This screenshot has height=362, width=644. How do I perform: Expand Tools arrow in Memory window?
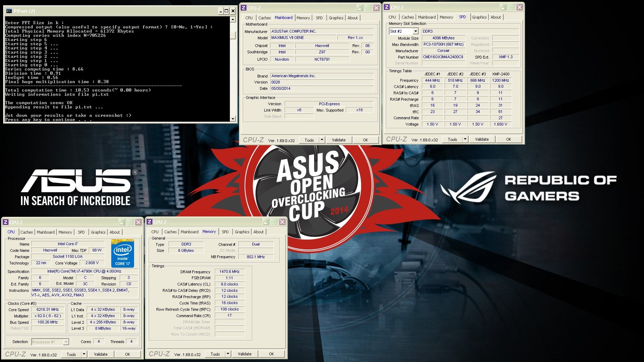(228, 354)
